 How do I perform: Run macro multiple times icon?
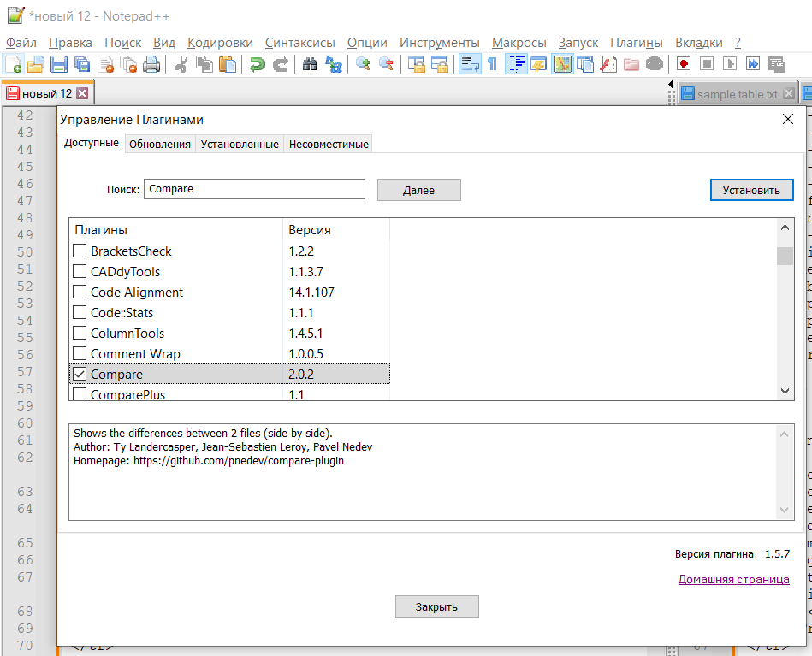pyautogui.click(x=752, y=64)
